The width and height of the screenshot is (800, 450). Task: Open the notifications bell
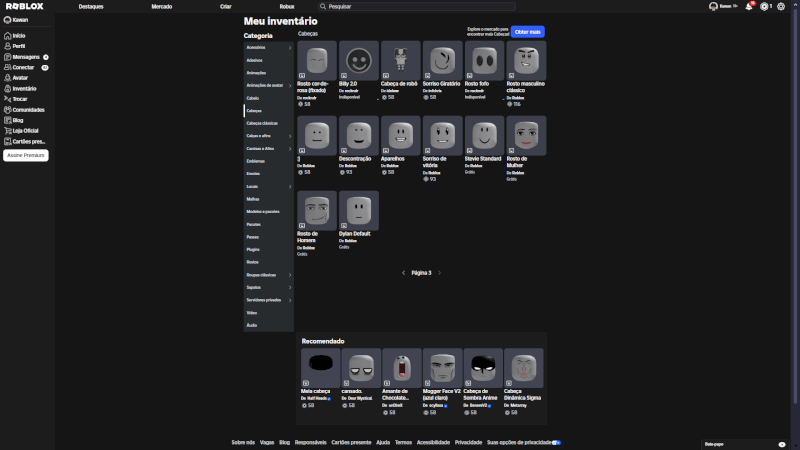tap(749, 7)
